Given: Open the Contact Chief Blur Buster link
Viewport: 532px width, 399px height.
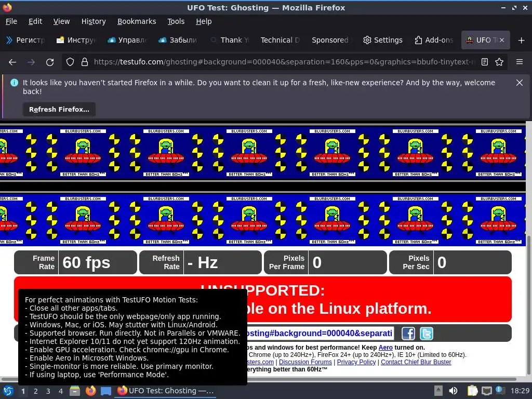Looking at the screenshot, I should click(x=416, y=362).
